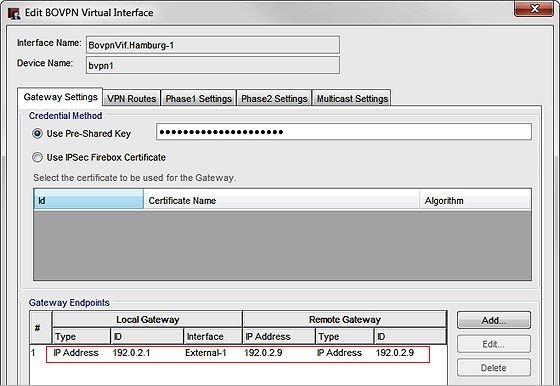This screenshot has width=560, height=386.
Task: Select the External-1 interface cell
Action: click(x=206, y=353)
